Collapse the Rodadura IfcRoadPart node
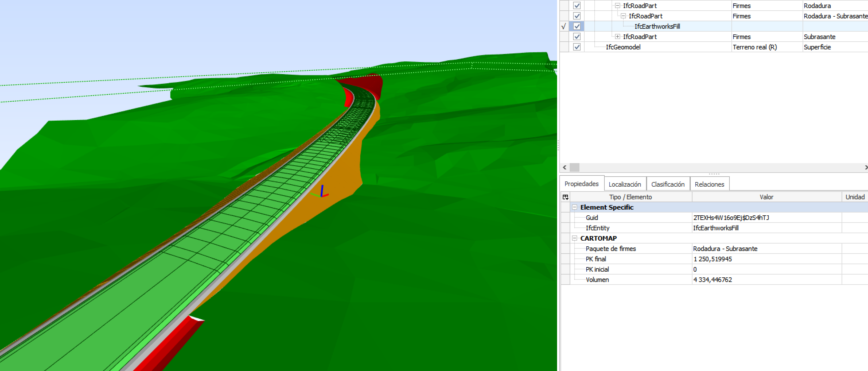Viewport: 868px width, 371px height. point(617,6)
